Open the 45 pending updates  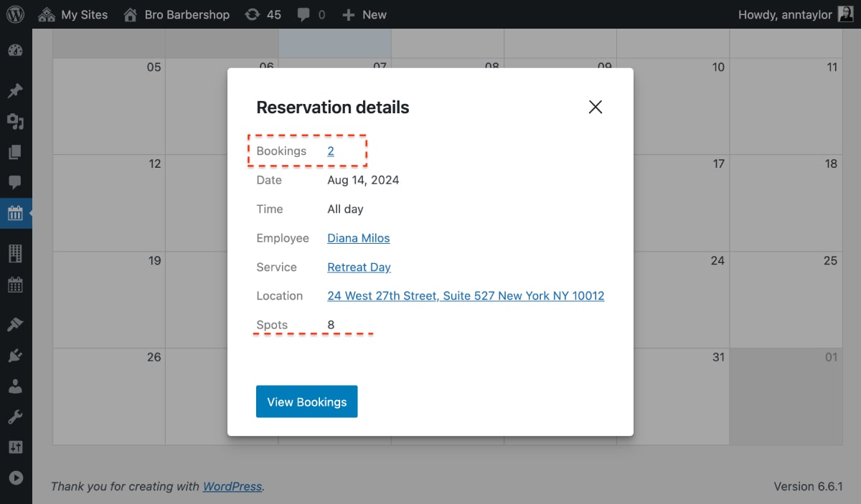click(x=263, y=14)
